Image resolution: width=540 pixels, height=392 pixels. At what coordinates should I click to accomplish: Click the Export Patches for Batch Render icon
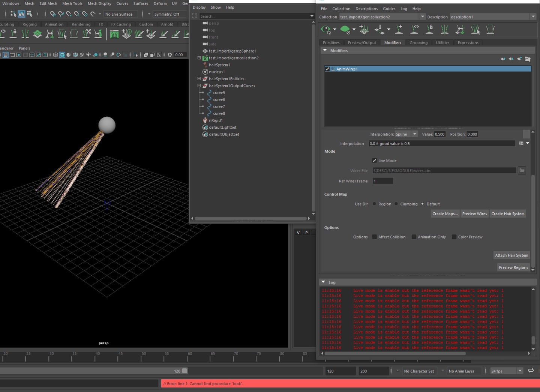click(x=379, y=29)
